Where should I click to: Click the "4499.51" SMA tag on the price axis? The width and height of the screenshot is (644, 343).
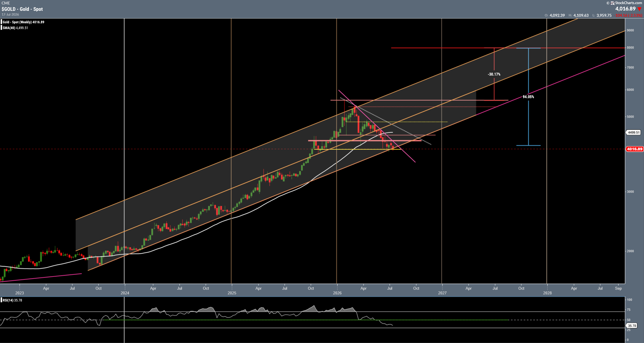point(634,133)
